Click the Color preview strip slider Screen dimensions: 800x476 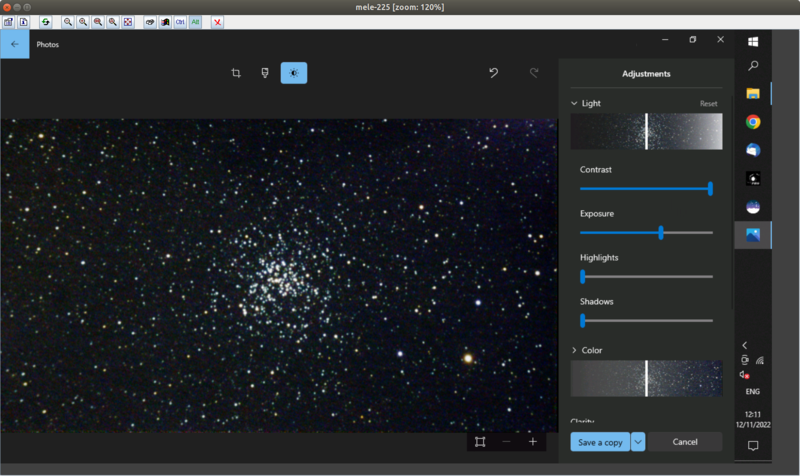(646, 379)
